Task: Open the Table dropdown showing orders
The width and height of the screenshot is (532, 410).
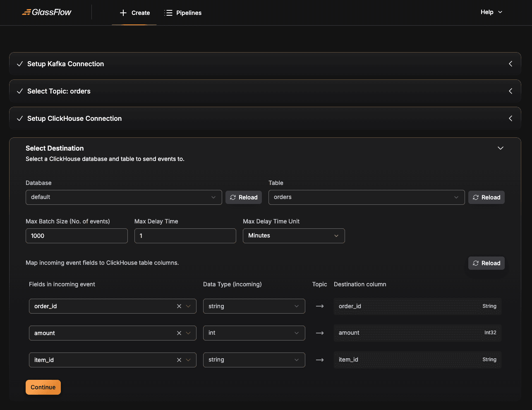Action: pyautogui.click(x=366, y=197)
